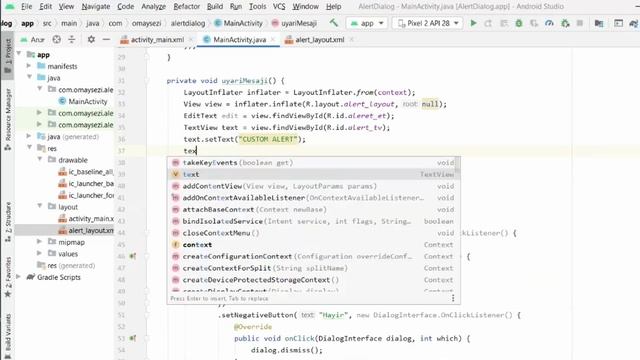Viewport: 640px width, 360px height.
Task: Open the VCS menu
Action: point(279,7)
